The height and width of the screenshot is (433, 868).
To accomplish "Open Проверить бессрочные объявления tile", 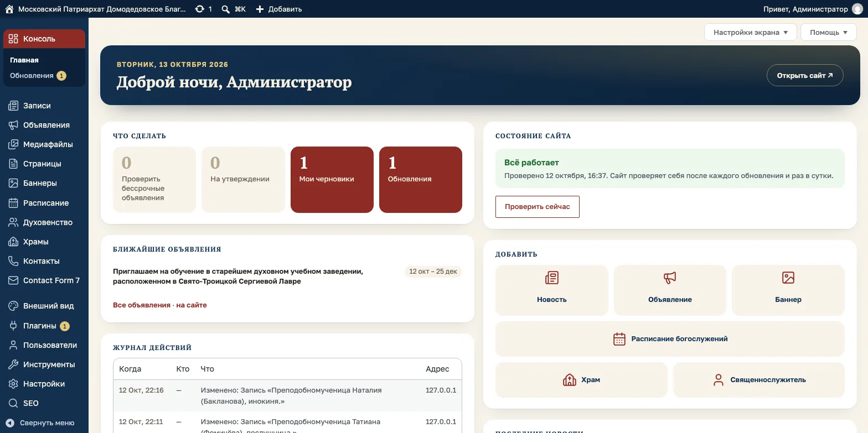I will [x=154, y=180].
